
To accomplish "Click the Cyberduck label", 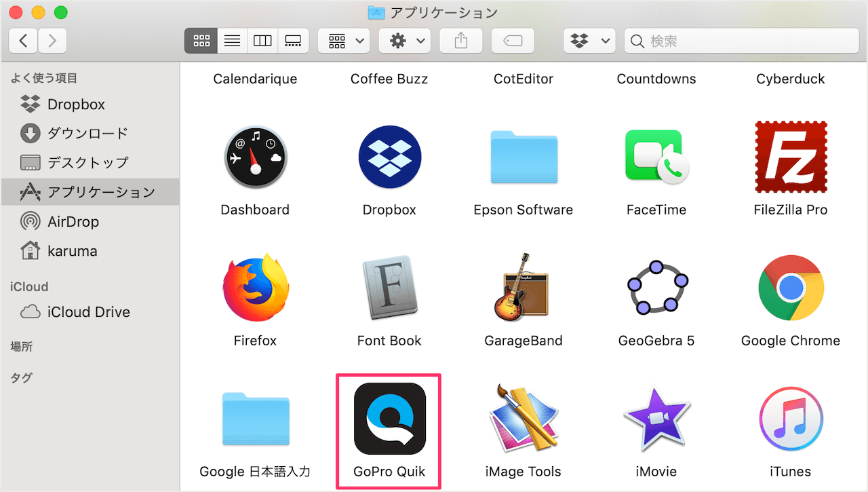I will point(791,79).
